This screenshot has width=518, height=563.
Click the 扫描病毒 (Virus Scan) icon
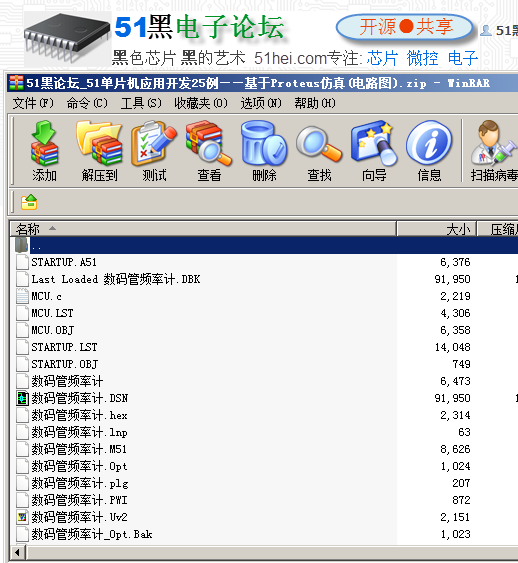(494, 144)
